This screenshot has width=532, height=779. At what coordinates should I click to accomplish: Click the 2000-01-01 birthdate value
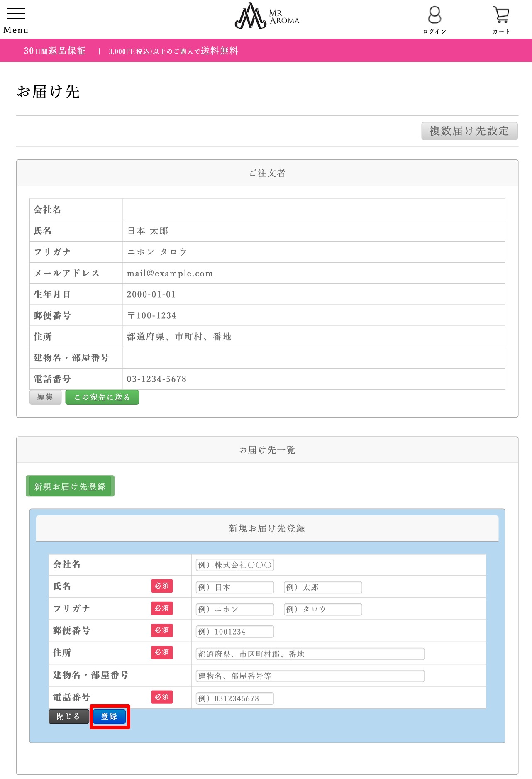[x=151, y=294]
